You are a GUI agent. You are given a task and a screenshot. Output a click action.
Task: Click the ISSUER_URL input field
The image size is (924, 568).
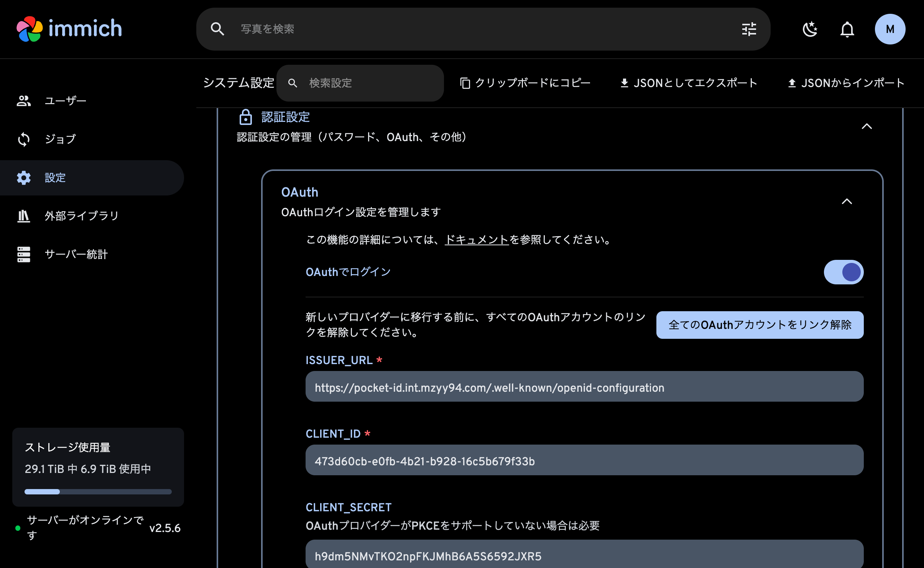(x=584, y=387)
